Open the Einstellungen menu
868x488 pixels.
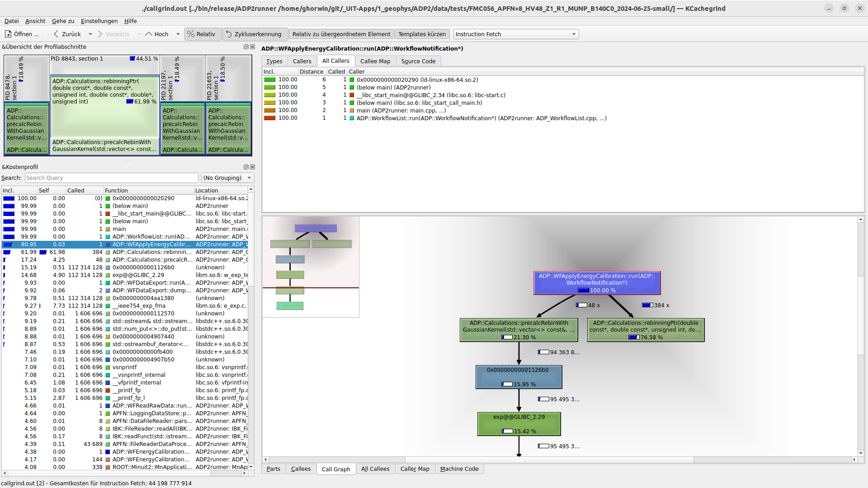99,21
